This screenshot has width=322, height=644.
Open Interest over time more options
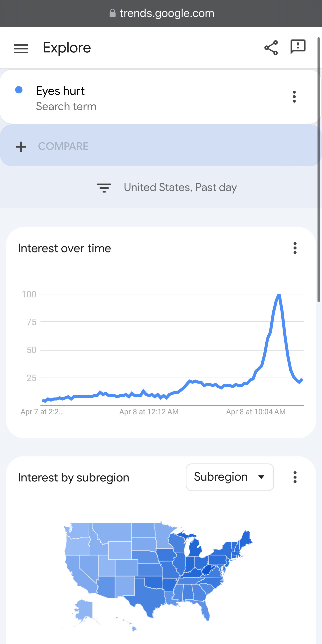point(295,248)
